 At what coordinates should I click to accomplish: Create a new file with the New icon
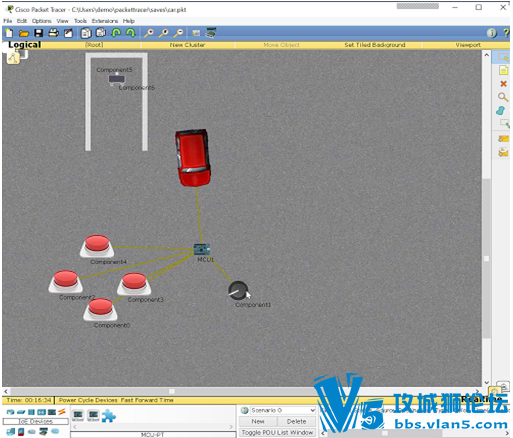point(9,33)
